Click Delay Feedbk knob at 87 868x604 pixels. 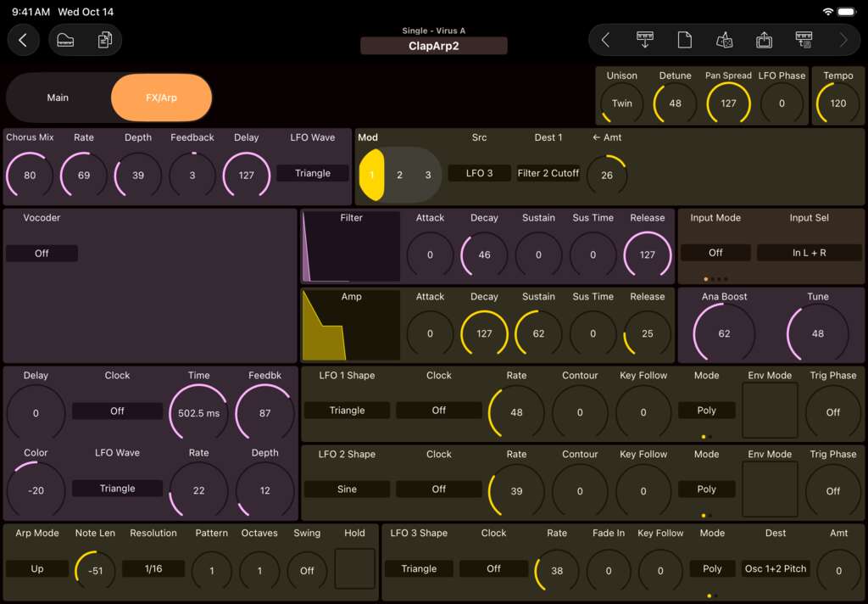(265, 413)
